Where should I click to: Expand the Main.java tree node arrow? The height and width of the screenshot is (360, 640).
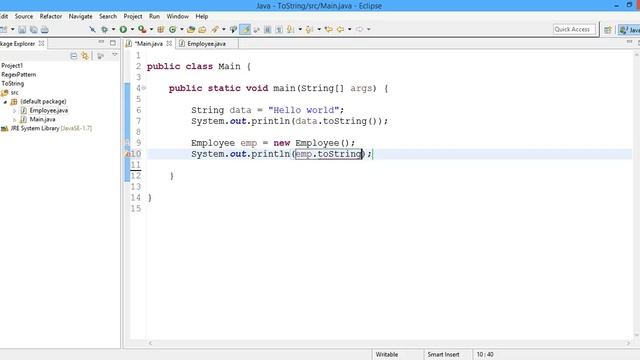tap(15, 120)
